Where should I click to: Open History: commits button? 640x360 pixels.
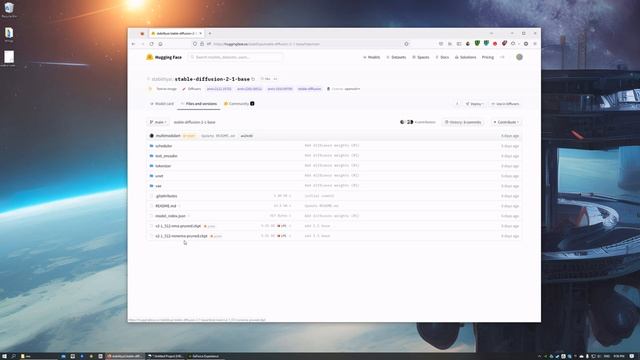(463, 122)
